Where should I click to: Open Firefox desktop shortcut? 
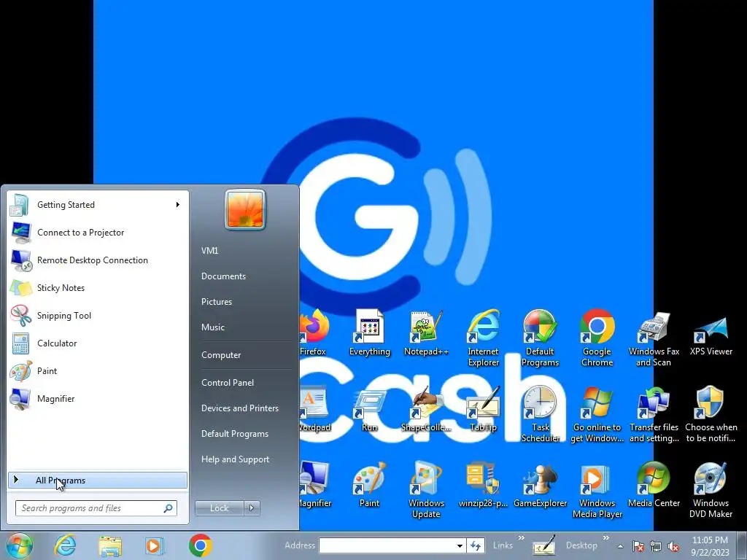click(x=314, y=333)
